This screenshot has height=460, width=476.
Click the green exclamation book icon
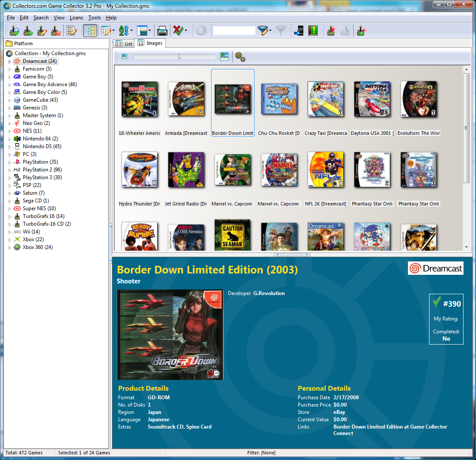point(313,31)
